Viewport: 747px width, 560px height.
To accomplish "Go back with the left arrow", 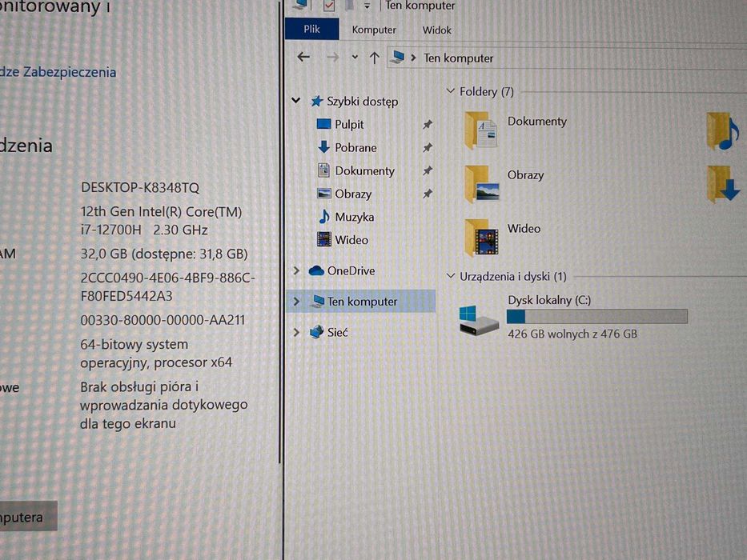I will [303, 58].
